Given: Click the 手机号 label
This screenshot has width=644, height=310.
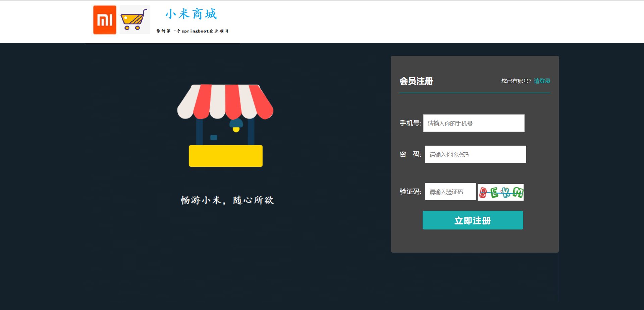Looking at the screenshot, I should click(411, 123).
